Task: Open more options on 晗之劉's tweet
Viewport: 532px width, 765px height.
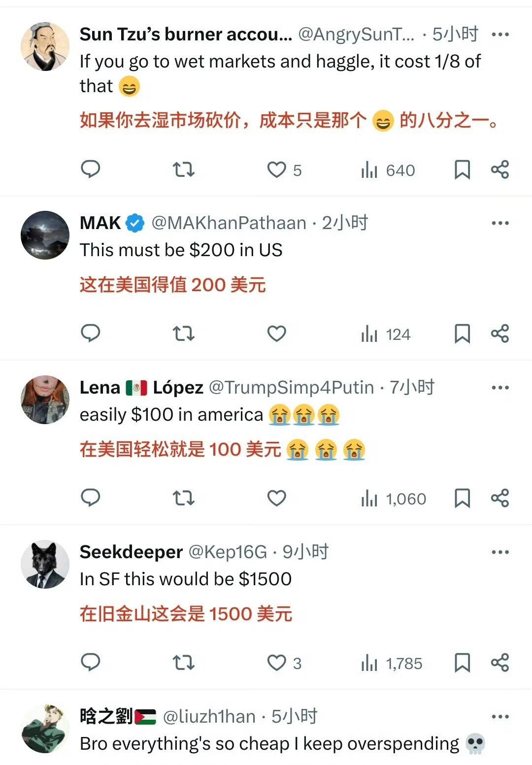Action: tap(500, 717)
